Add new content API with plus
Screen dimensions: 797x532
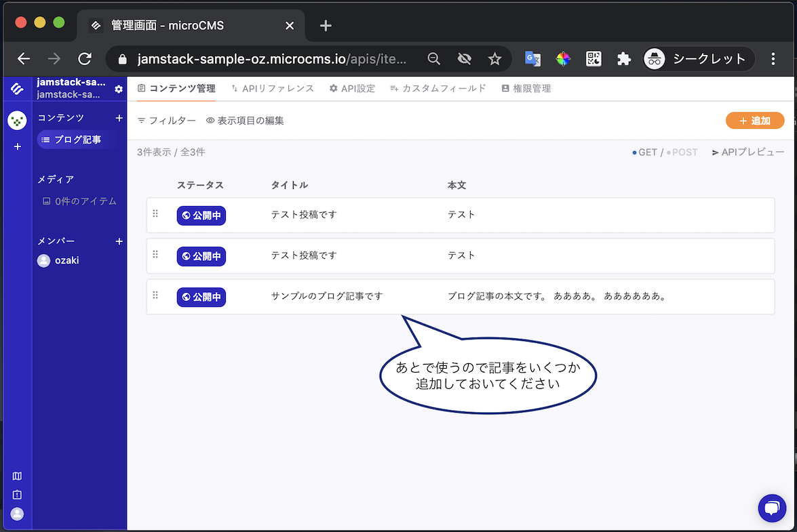119,118
